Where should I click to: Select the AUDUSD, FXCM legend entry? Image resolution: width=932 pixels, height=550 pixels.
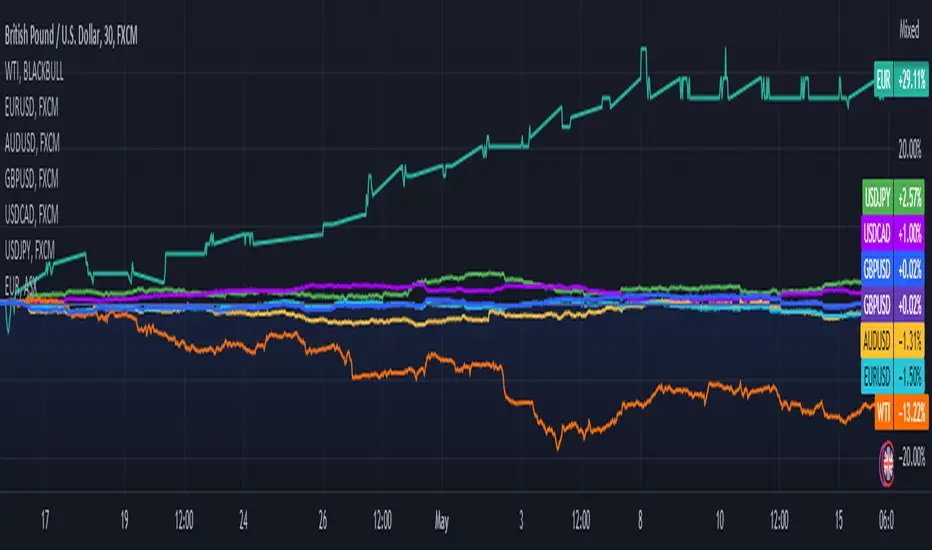[32, 143]
